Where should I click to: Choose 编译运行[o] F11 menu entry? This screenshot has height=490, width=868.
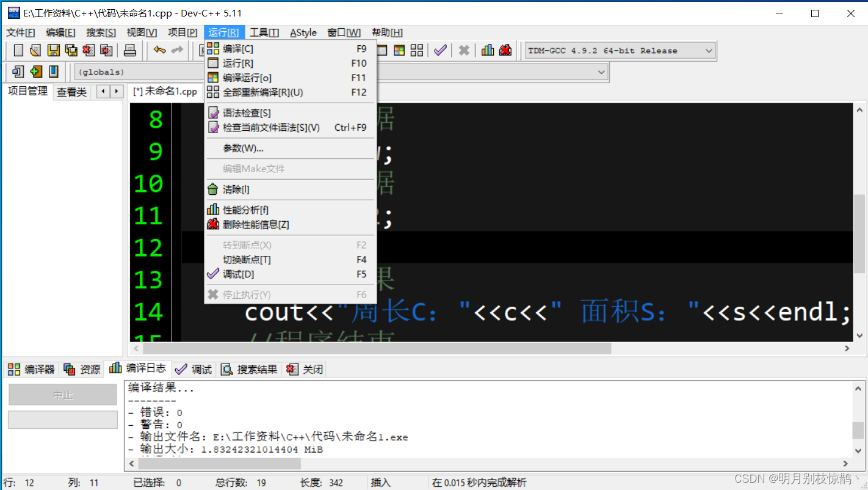click(x=291, y=78)
